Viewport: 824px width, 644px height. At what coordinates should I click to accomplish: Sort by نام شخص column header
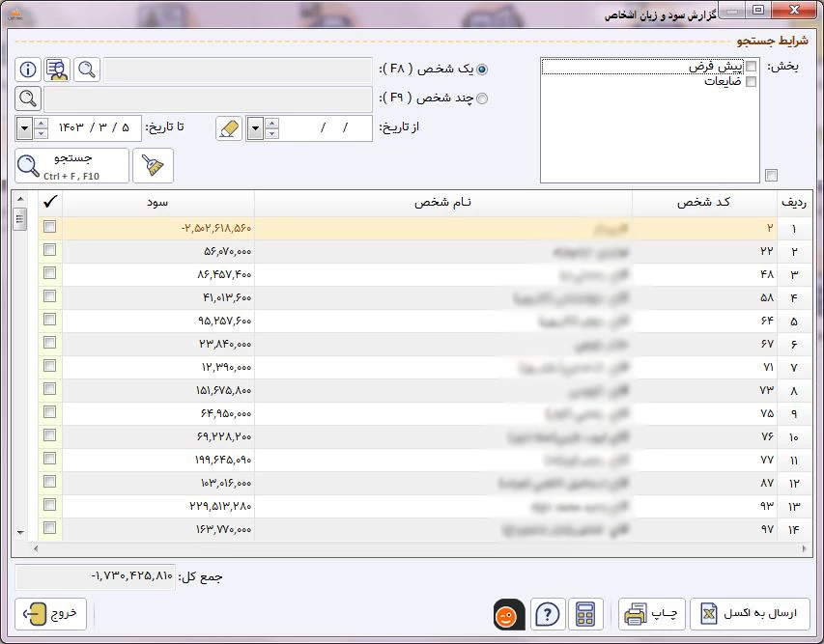[443, 203]
